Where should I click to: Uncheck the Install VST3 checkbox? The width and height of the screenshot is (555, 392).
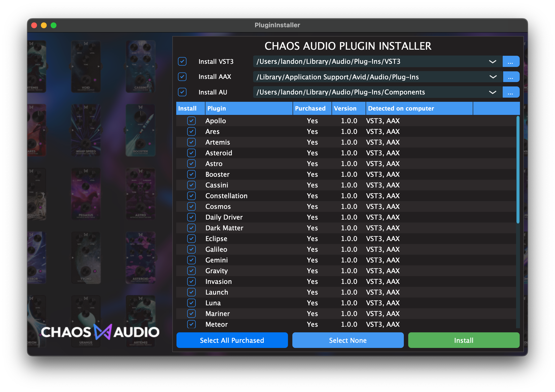pyautogui.click(x=182, y=61)
